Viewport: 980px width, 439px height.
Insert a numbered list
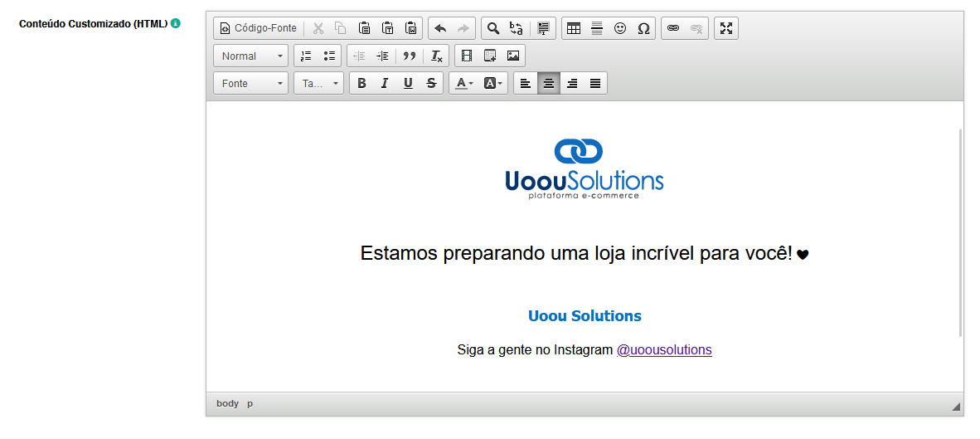pos(306,56)
